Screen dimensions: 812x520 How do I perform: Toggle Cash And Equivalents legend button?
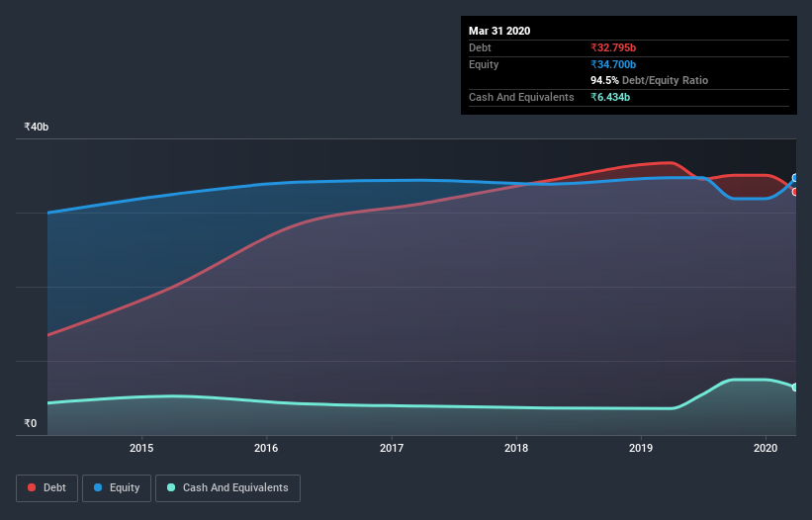227,488
